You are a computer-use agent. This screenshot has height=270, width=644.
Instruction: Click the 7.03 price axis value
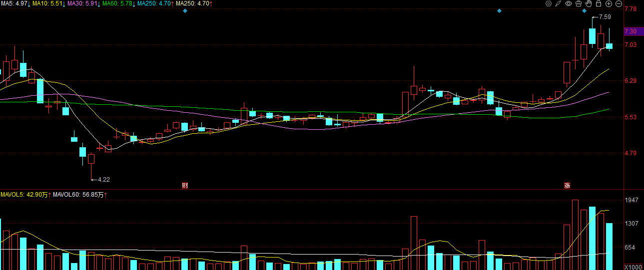click(631, 45)
